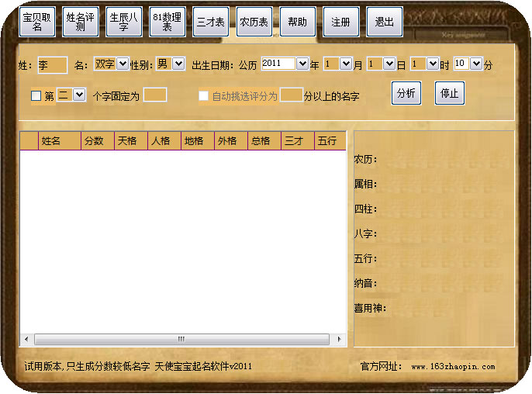Viewport: 532px width, 394px height.
Task: Click the 姓 surname input field
Action: pos(53,65)
